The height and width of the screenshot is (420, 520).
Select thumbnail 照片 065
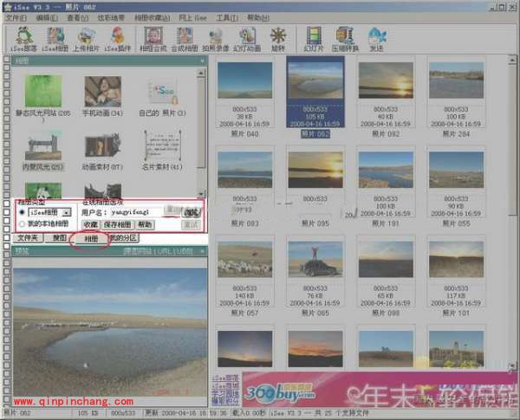[315, 277]
